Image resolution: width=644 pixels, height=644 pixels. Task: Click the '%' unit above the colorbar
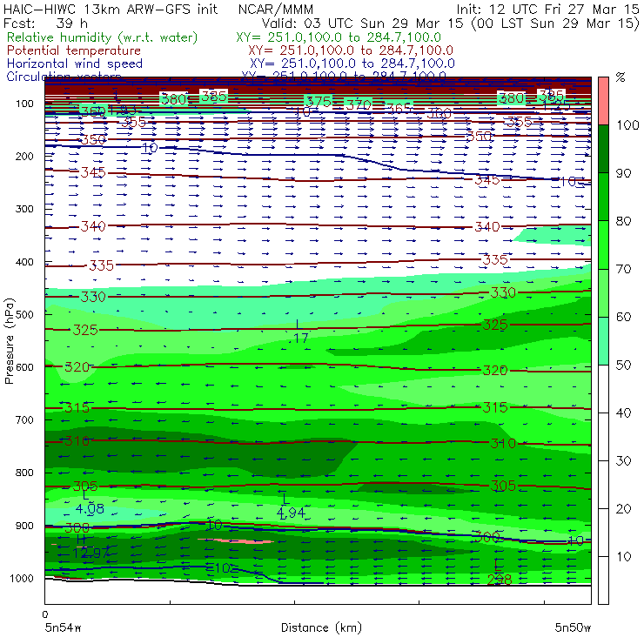621,77
